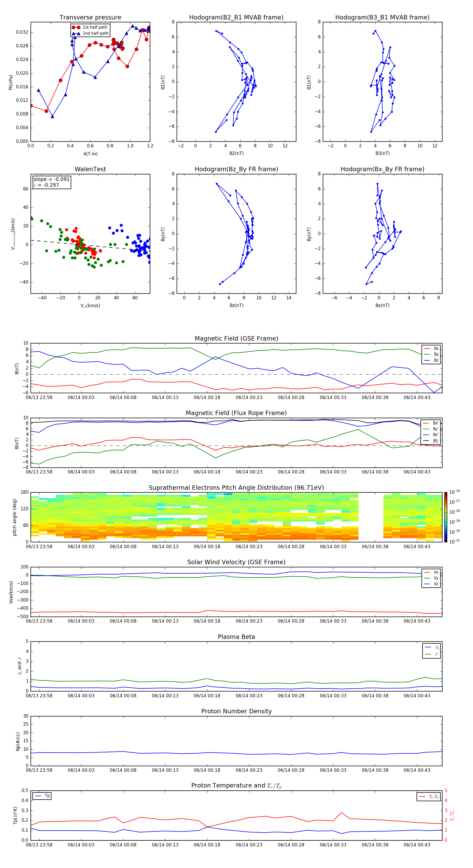Select the By entry in GSE legend
This screenshot has width=473, height=868.
431,355
